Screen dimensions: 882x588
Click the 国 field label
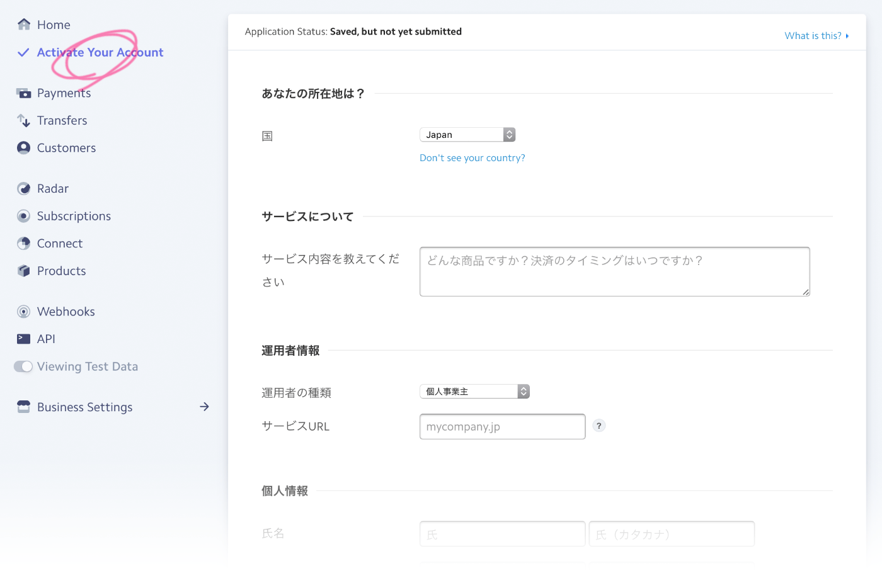pos(267,136)
